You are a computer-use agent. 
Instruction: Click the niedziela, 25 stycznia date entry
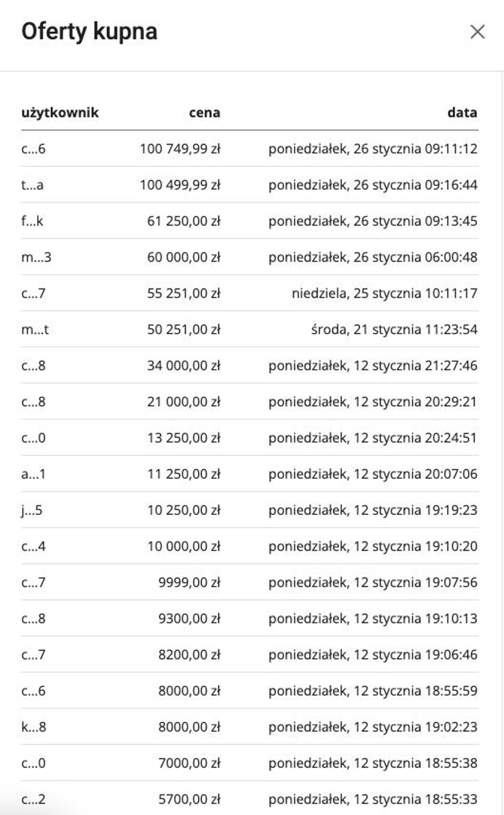[x=385, y=293]
